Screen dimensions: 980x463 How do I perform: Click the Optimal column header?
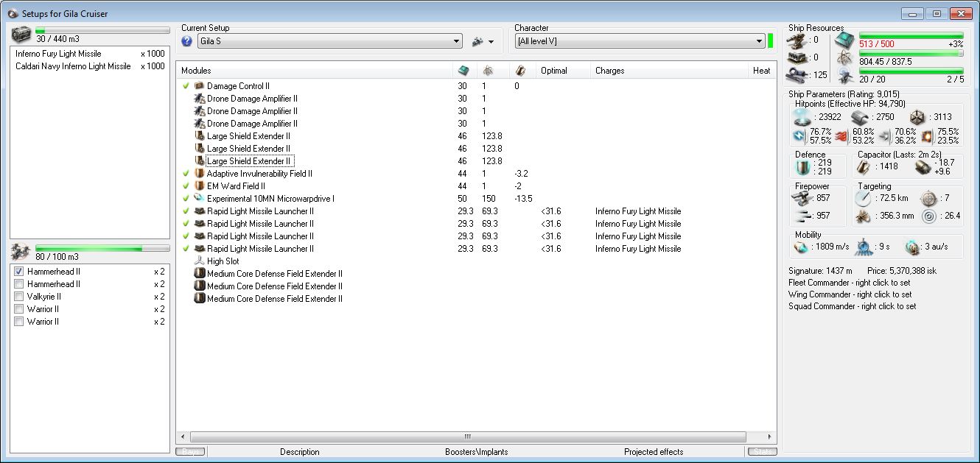[564, 71]
